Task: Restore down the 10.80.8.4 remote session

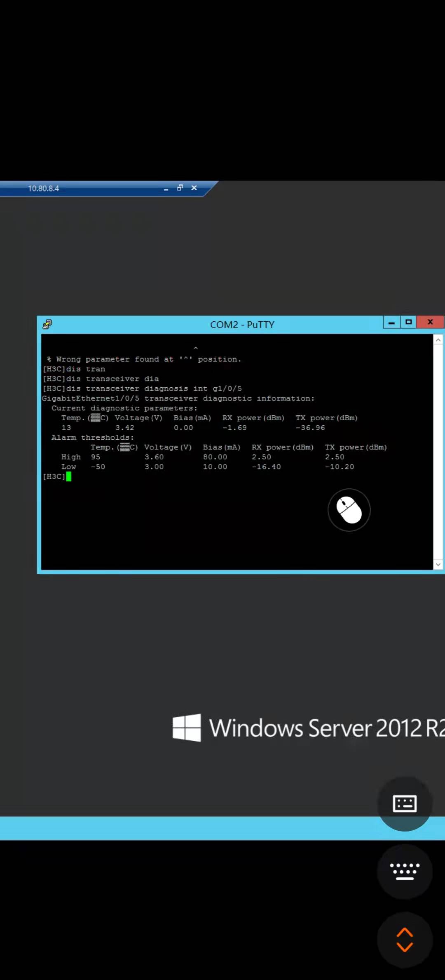Action: [x=180, y=188]
